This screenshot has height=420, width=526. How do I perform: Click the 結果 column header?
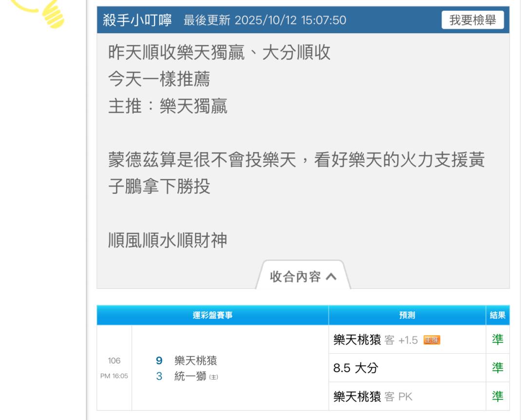pos(497,315)
